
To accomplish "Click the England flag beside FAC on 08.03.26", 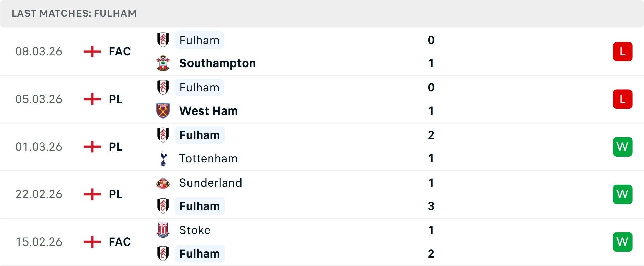I will click(x=92, y=51).
